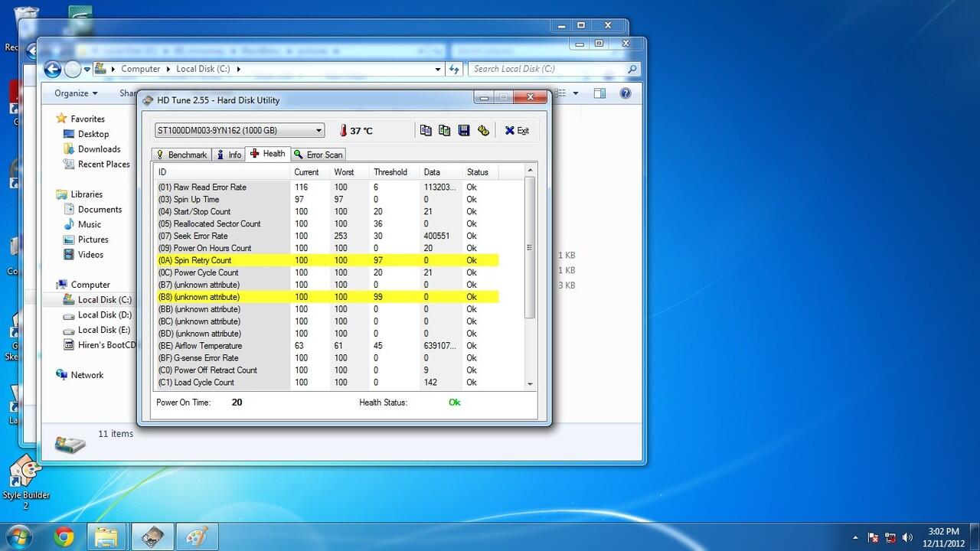Select Favorites in the navigation pane
Image resolution: width=980 pixels, height=551 pixels.
pos(87,119)
